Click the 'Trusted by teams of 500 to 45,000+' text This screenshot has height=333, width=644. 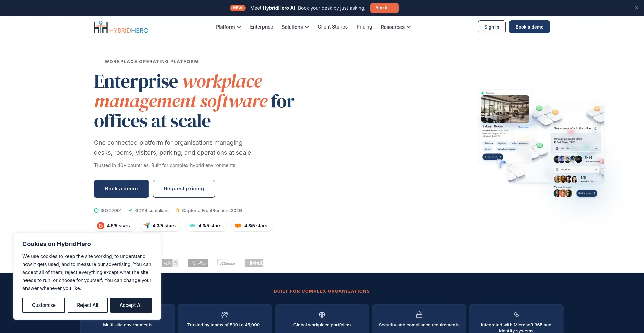click(225, 325)
